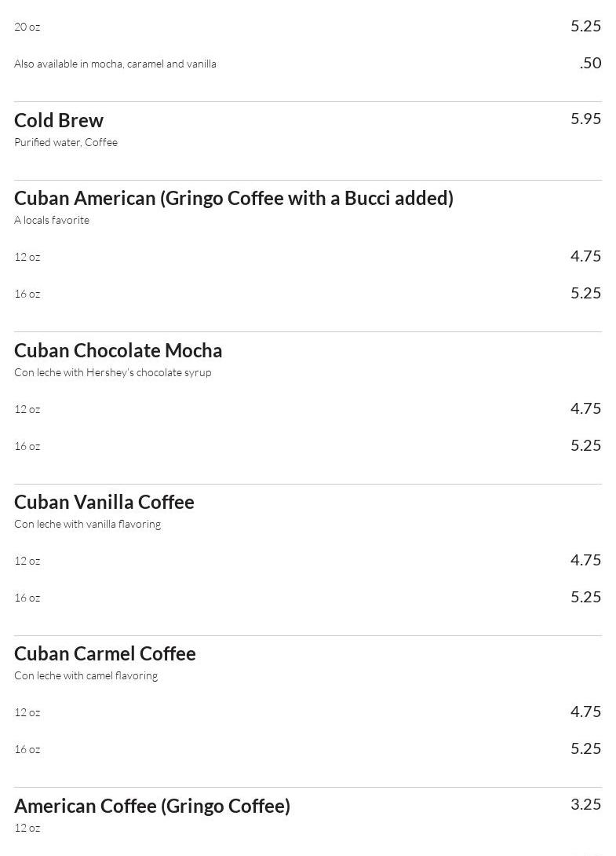This screenshot has width=616, height=856.
Task: Click the Hershey's chocolate syrup description
Action: click(113, 372)
